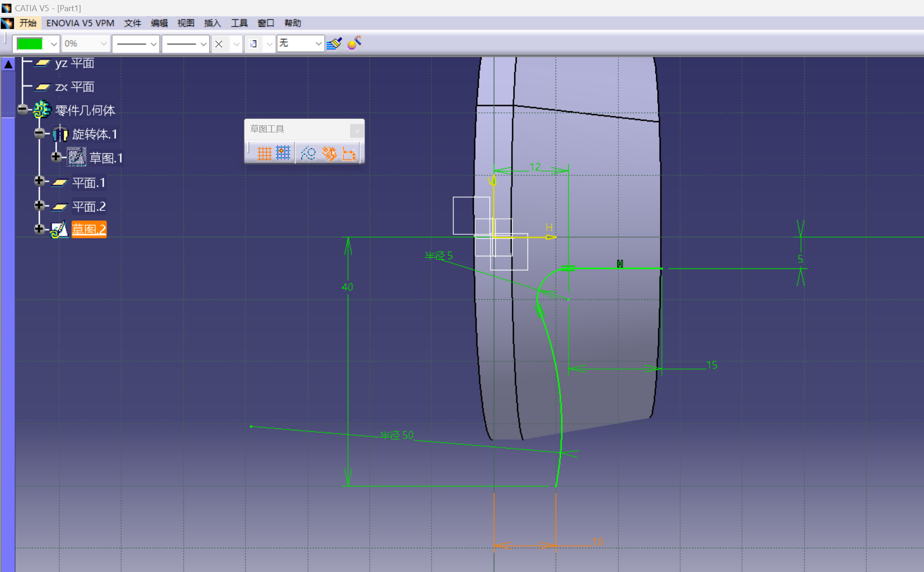
Task: Open the 工具 menu
Action: 239,23
